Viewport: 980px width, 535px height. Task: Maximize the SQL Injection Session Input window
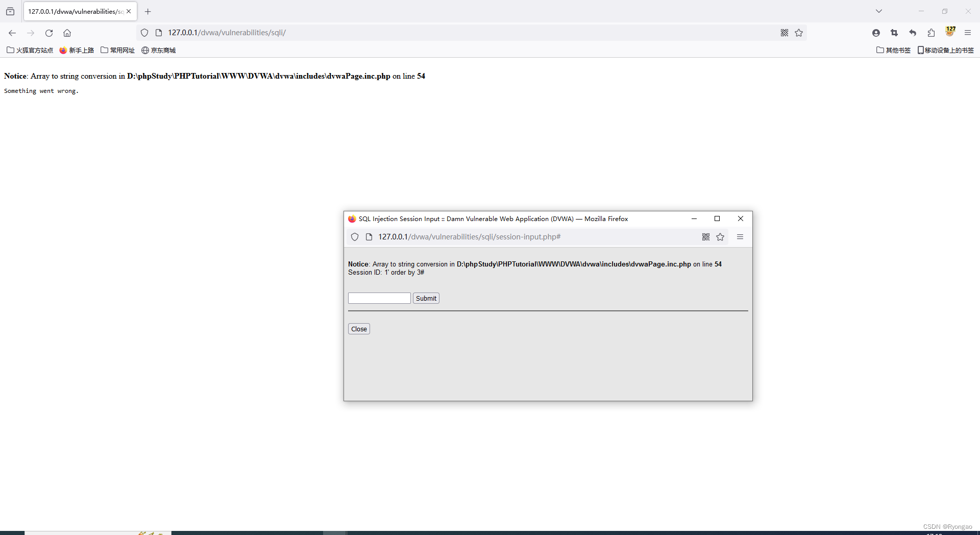point(717,218)
